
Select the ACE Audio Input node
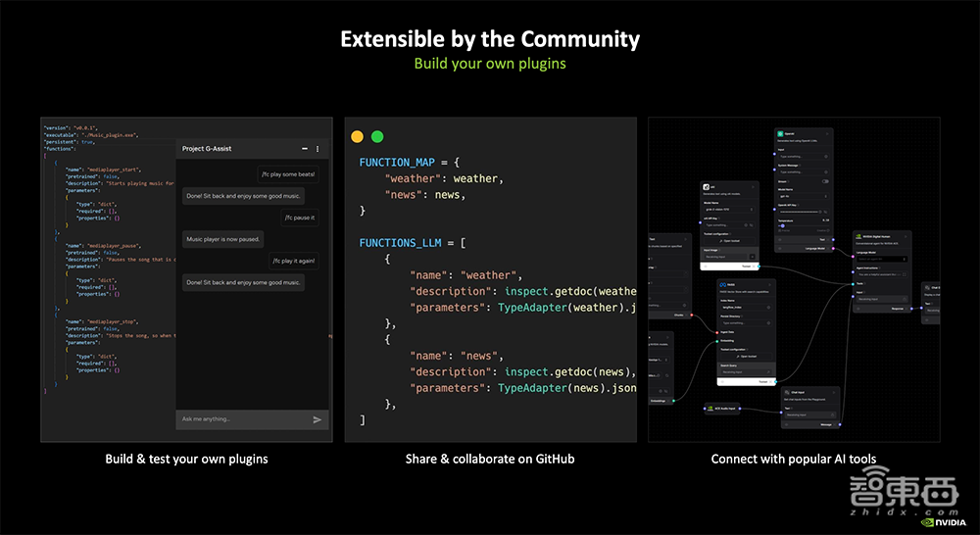click(725, 407)
